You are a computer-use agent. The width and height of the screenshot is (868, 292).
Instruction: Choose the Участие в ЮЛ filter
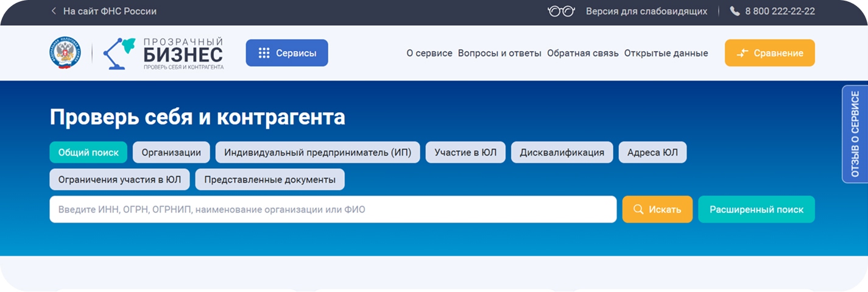pos(465,152)
